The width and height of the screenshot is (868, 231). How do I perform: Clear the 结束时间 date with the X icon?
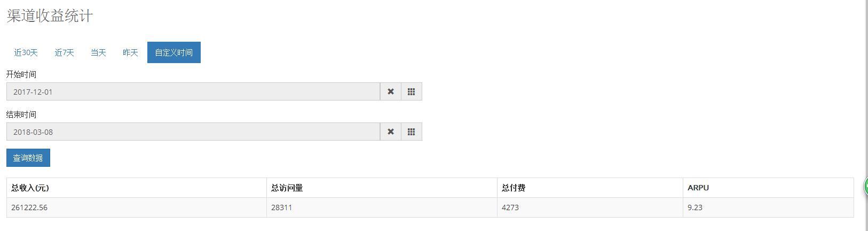pos(390,132)
